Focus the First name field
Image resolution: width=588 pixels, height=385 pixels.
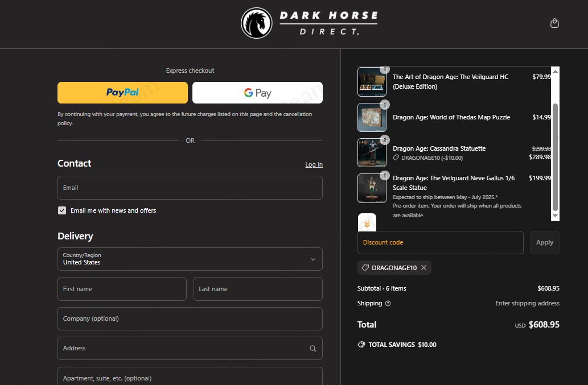tap(122, 289)
